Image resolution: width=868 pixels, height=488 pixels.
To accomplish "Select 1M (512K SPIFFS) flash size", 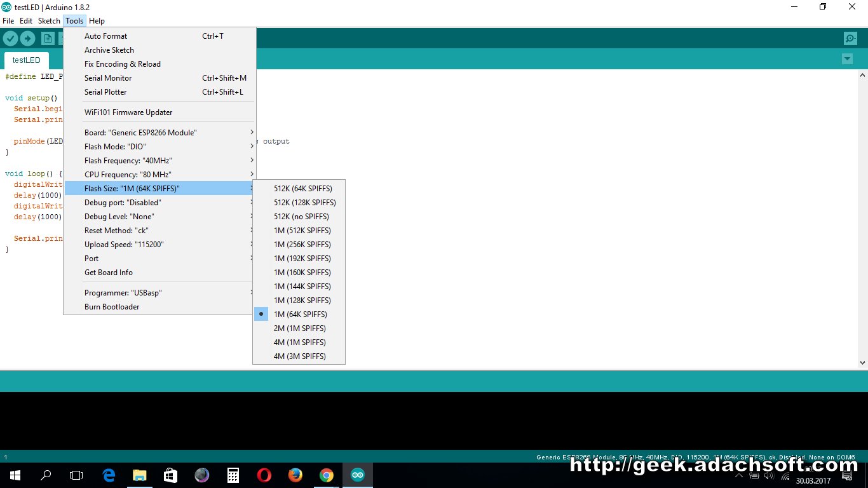I will [299, 231].
